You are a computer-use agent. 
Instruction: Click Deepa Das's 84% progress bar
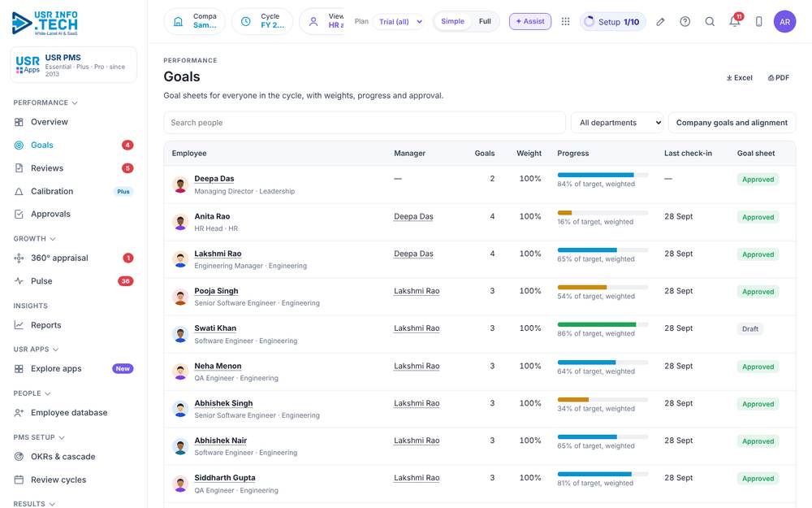coord(603,176)
